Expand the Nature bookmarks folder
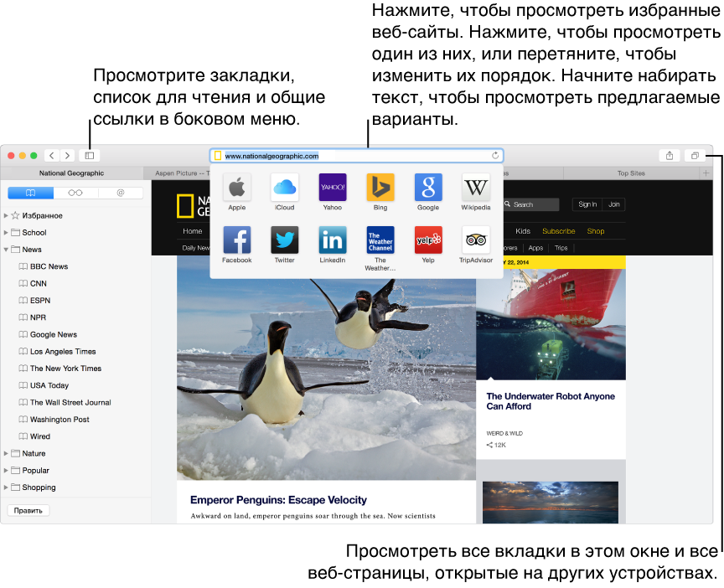 6,454
